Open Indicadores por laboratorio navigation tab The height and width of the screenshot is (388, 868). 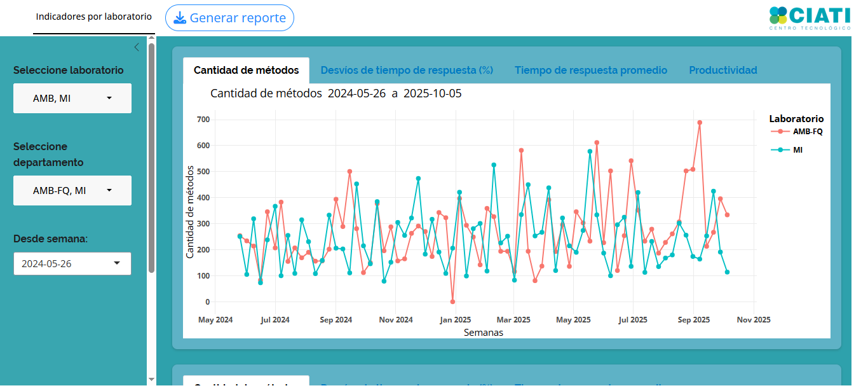tap(94, 17)
